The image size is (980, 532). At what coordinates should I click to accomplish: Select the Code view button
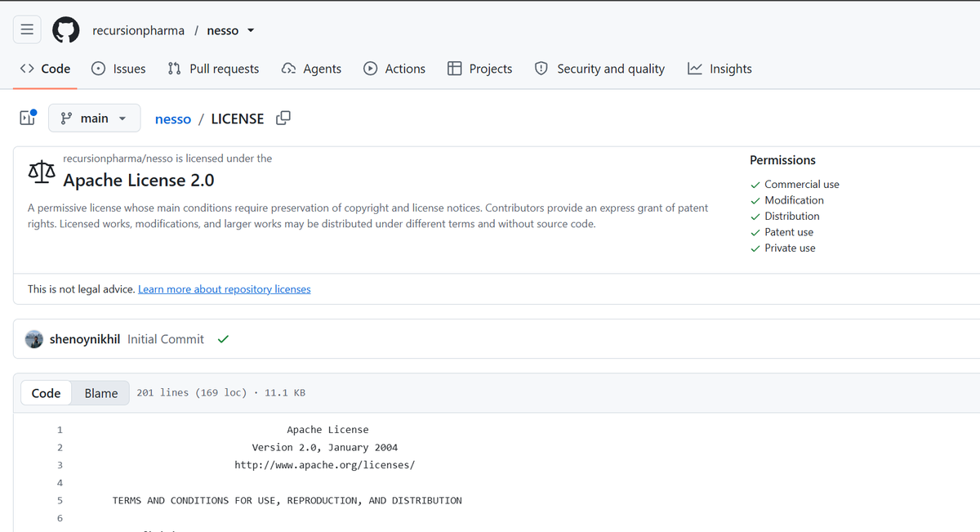(46, 393)
